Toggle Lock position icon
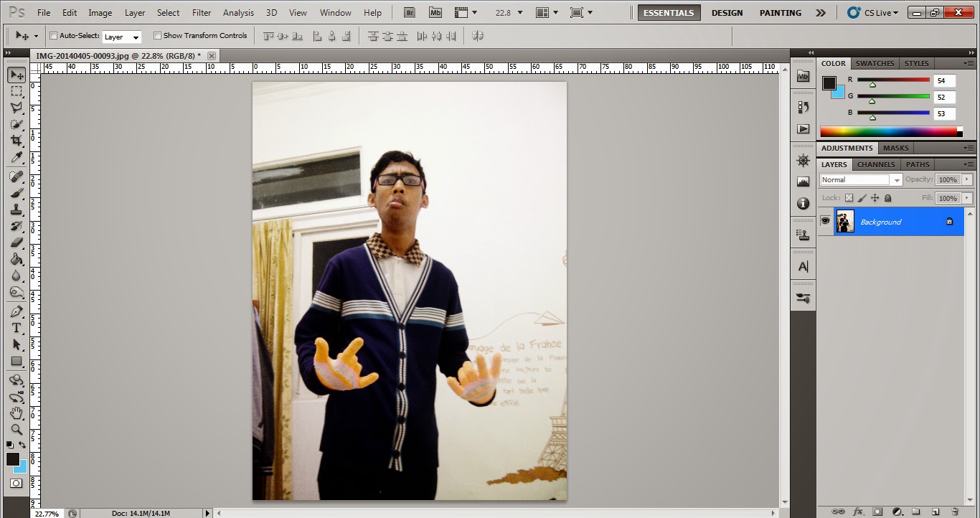The height and width of the screenshot is (518, 980). (x=875, y=198)
